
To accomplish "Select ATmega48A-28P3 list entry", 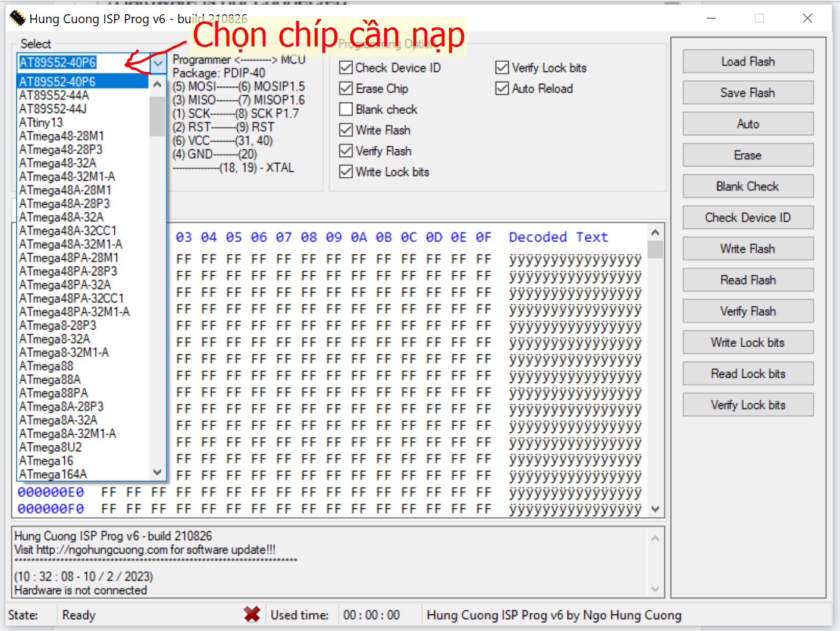I will click(x=83, y=203).
